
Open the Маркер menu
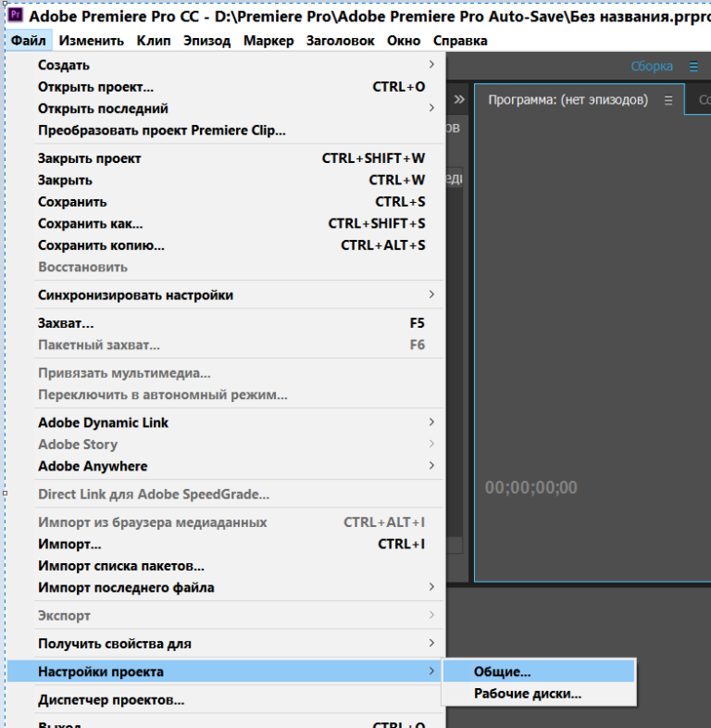(x=268, y=41)
